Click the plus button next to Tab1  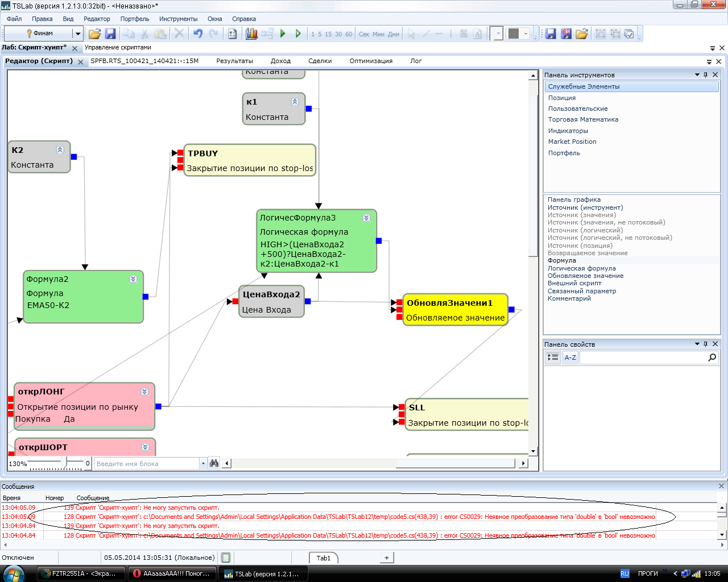click(x=387, y=558)
